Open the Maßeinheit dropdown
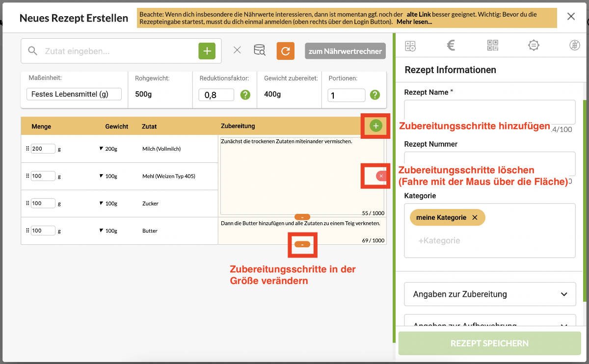The height and width of the screenshot is (364, 589). (74, 94)
